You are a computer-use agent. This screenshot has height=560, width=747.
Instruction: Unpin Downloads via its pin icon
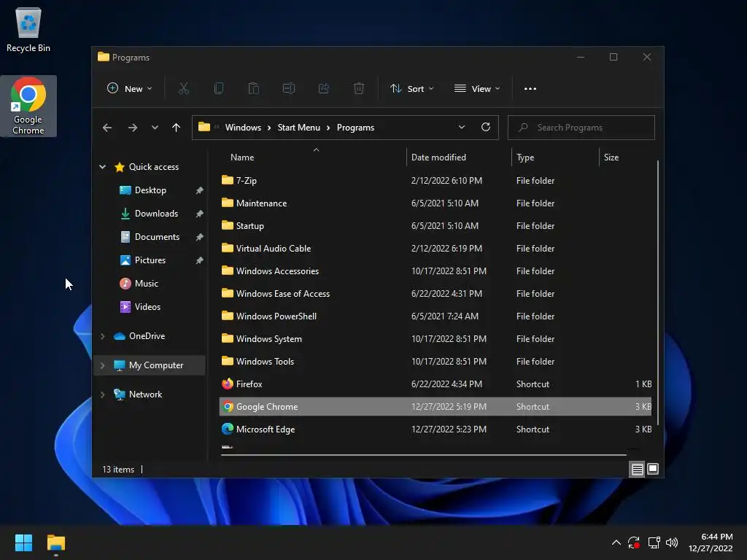point(200,214)
